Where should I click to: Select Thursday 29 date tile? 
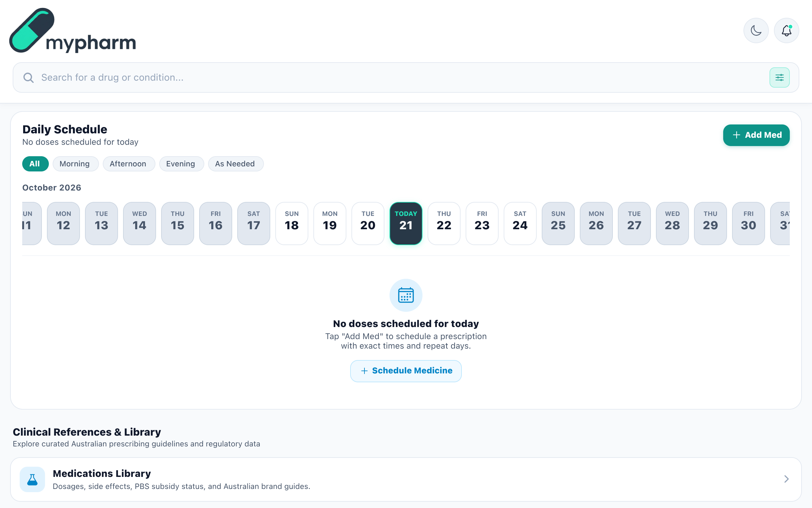711,224
